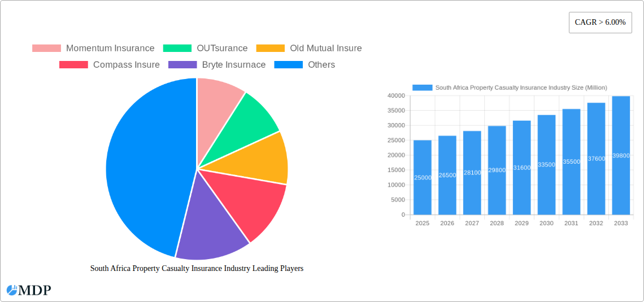Click the 2026 bar labeled 26500
The width and height of the screenshot is (644, 302).
(x=447, y=175)
